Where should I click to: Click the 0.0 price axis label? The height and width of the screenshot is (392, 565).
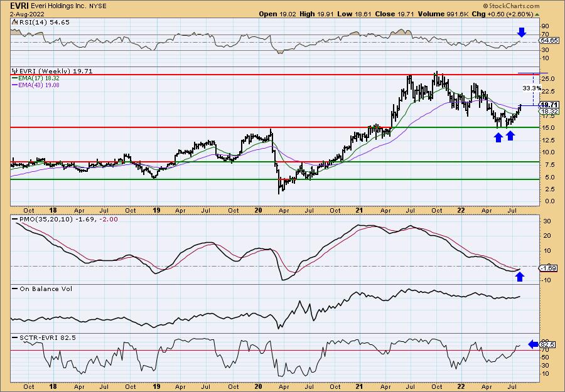pos(549,201)
